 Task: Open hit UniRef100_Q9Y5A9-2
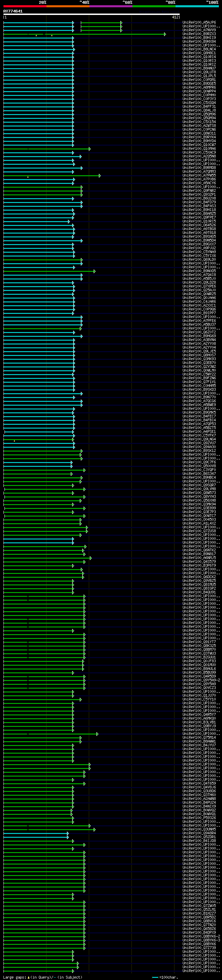201,680
